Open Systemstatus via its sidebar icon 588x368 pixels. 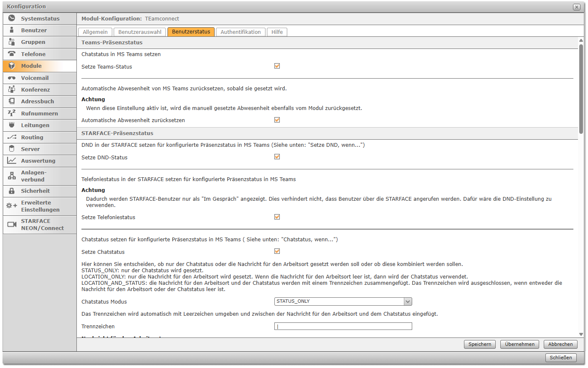[12, 18]
